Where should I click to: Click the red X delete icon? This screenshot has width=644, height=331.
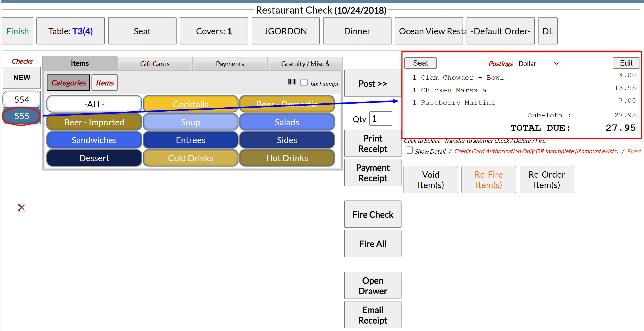click(22, 208)
